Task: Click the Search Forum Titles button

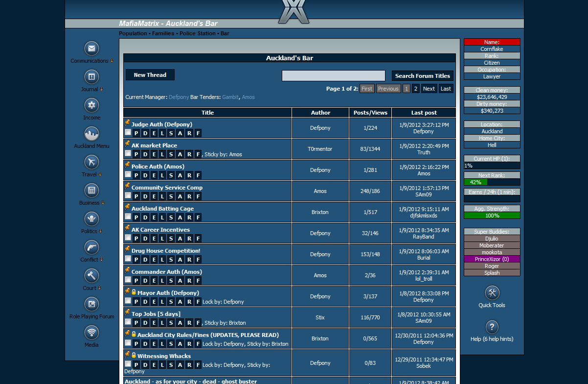Action: [x=423, y=76]
